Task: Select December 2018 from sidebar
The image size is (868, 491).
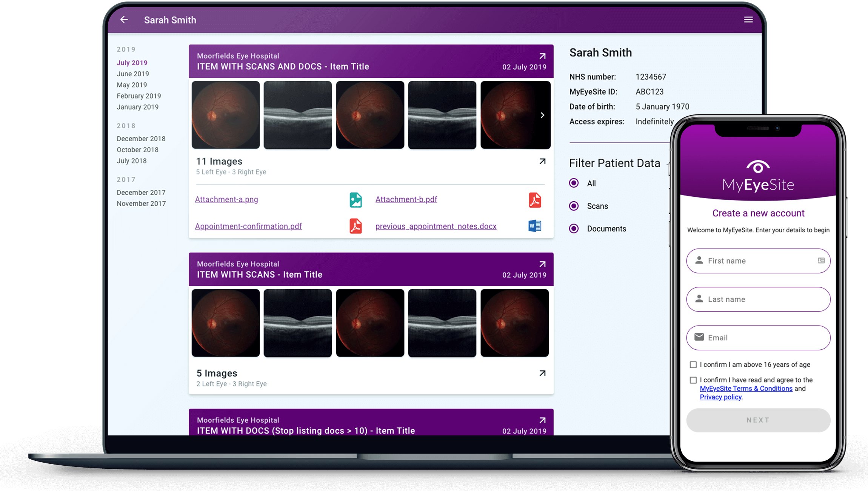Action: (x=142, y=138)
